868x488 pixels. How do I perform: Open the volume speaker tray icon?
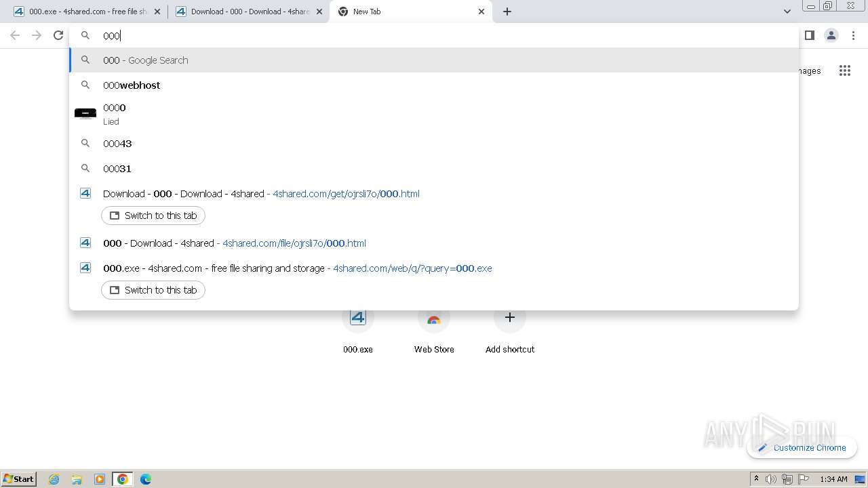(x=771, y=479)
